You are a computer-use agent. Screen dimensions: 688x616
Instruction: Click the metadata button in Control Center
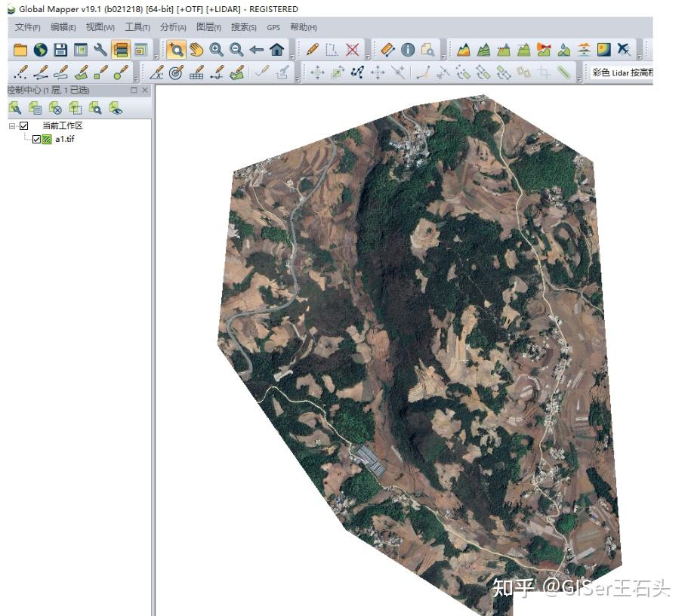[35, 108]
